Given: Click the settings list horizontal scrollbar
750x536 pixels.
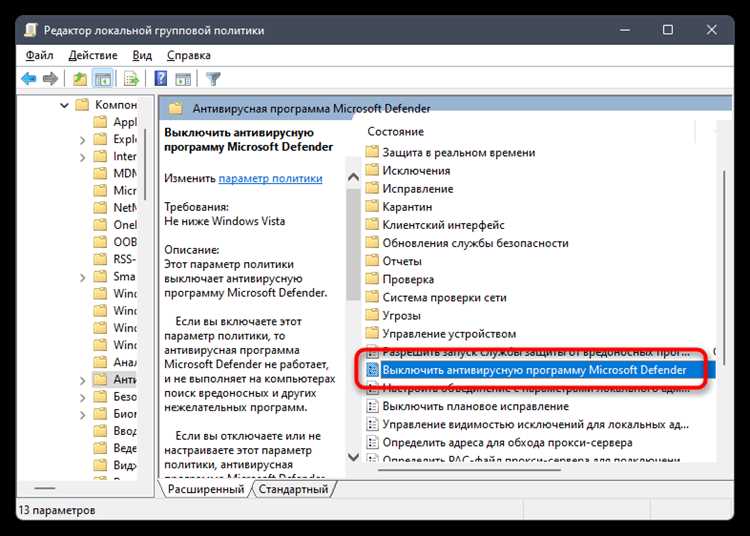Looking at the screenshot, I should (469, 470).
